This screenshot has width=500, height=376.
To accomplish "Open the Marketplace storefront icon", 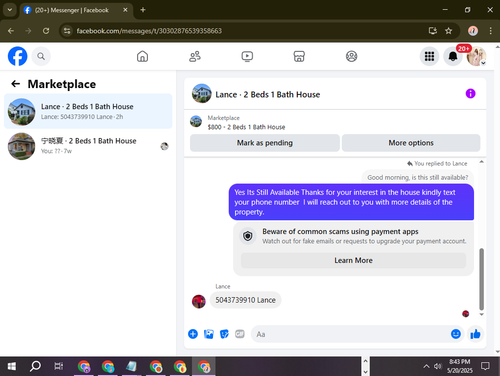I will (x=299, y=56).
